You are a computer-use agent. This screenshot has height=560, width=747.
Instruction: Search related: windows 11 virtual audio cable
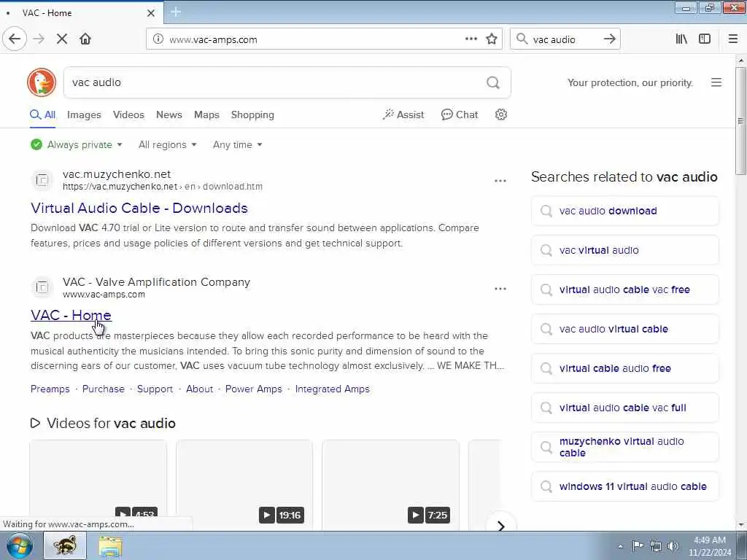tap(624, 486)
